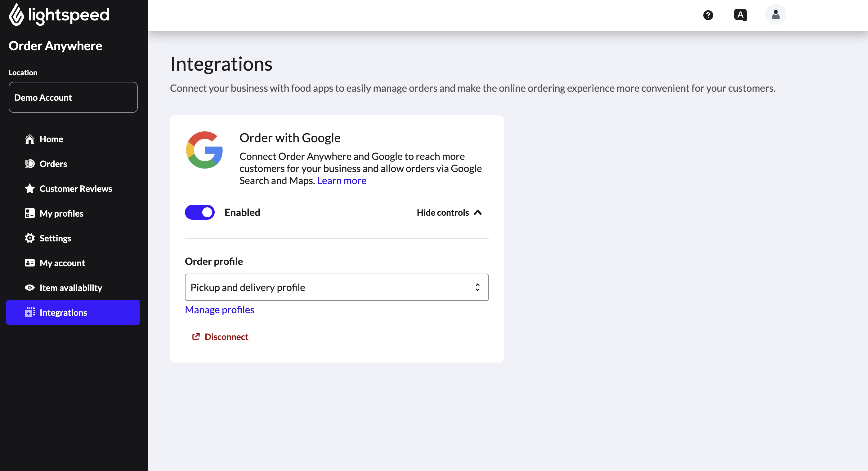Select the Orders icon in sidebar
Viewport: 868px width, 471px height.
[30, 164]
